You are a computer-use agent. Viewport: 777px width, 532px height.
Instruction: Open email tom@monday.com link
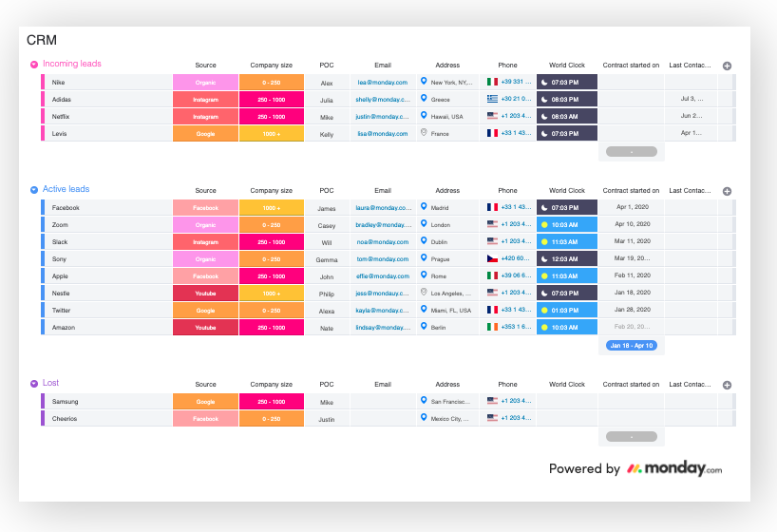click(x=383, y=259)
